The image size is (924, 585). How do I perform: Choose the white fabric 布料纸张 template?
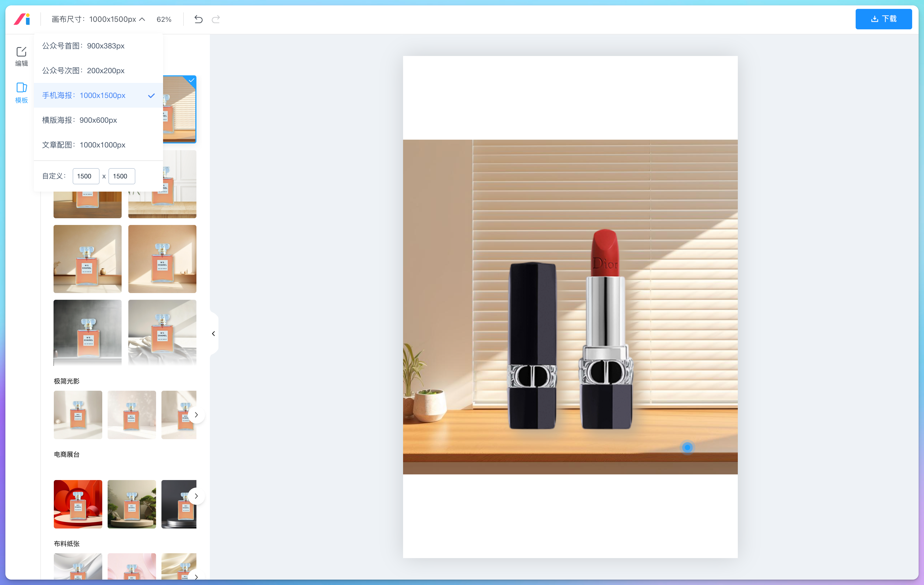pyautogui.click(x=78, y=566)
